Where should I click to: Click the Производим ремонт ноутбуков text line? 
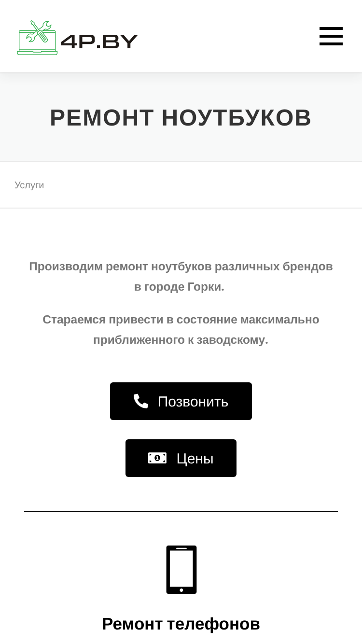point(181,266)
